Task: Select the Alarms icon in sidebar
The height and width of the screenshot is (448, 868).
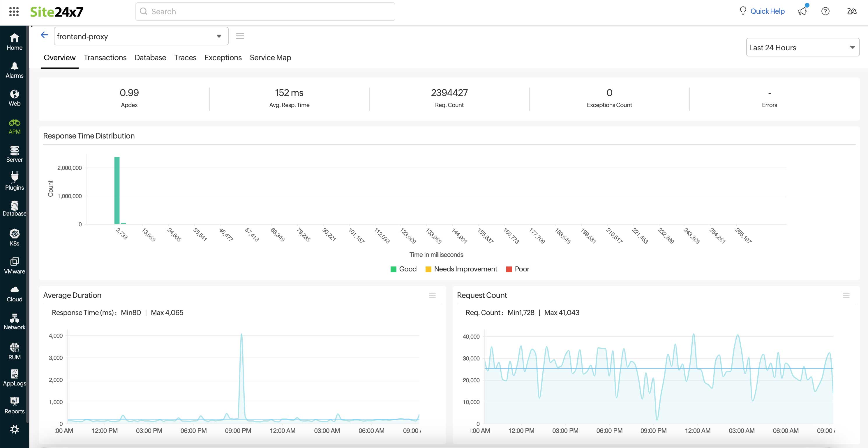Action: 14,69
